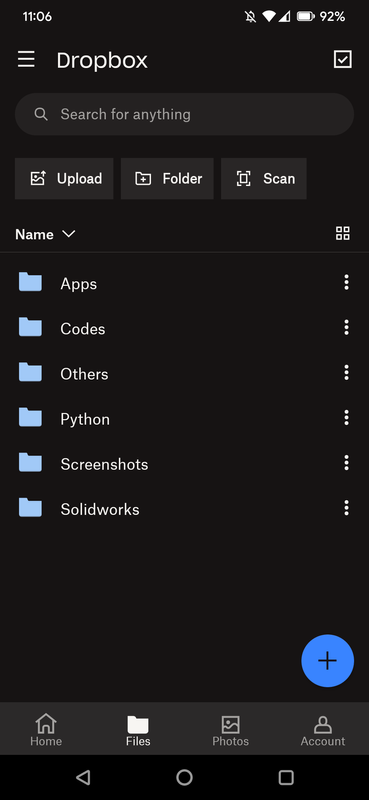
Task: Open the Screenshots folder icon
Action: (x=30, y=463)
